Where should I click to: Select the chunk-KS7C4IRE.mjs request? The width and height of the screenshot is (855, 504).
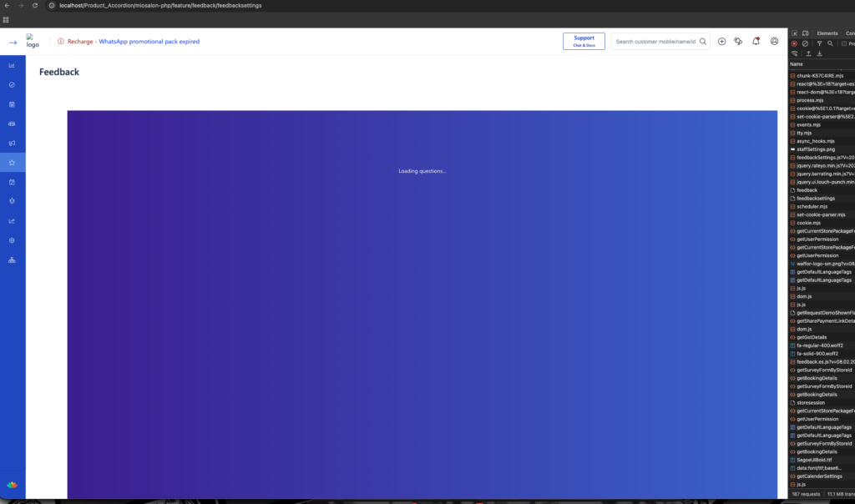pyautogui.click(x=822, y=76)
